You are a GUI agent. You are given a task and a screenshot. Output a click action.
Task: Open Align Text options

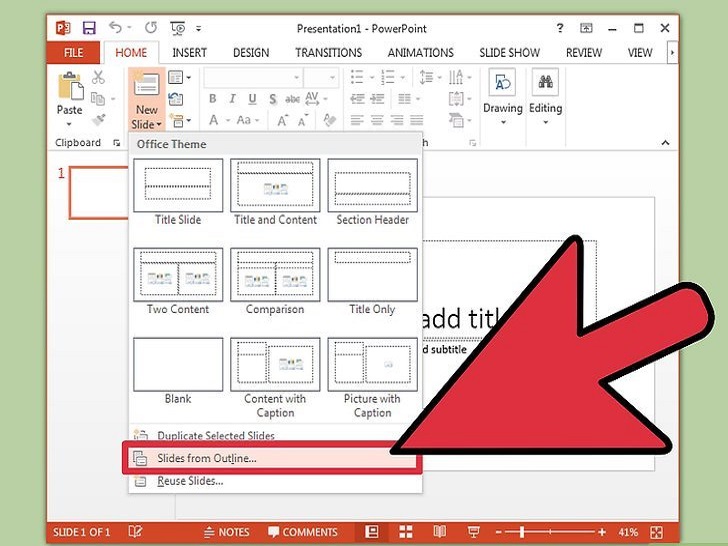460,98
